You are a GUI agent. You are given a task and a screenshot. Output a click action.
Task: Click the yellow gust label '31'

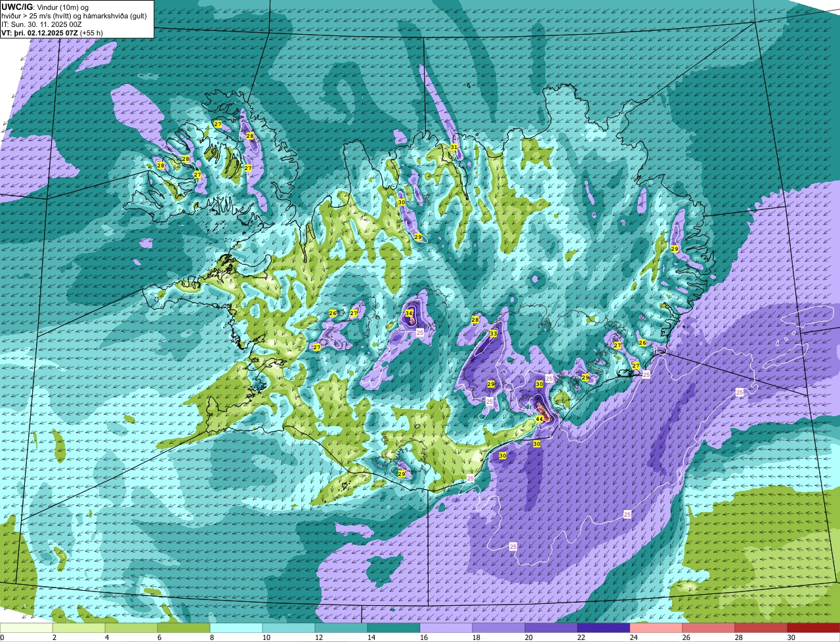tap(454, 147)
